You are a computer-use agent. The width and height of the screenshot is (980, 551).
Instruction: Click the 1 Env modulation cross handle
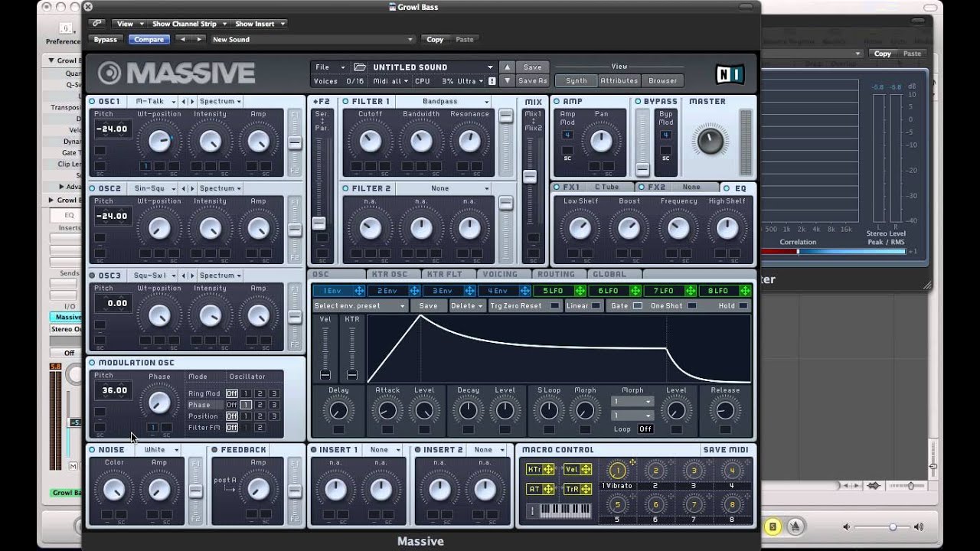pyautogui.click(x=358, y=291)
